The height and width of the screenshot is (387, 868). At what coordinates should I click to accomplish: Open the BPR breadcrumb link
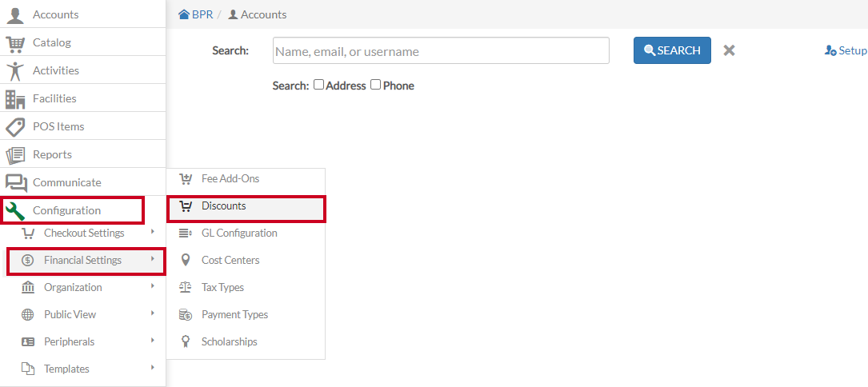pyautogui.click(x=202, y=14)
